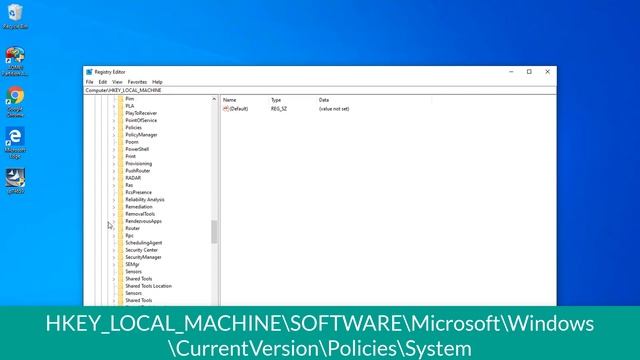Click the (value not set) data cell
This screenshot has height=360, width=640.
click(x=334, y=109)
